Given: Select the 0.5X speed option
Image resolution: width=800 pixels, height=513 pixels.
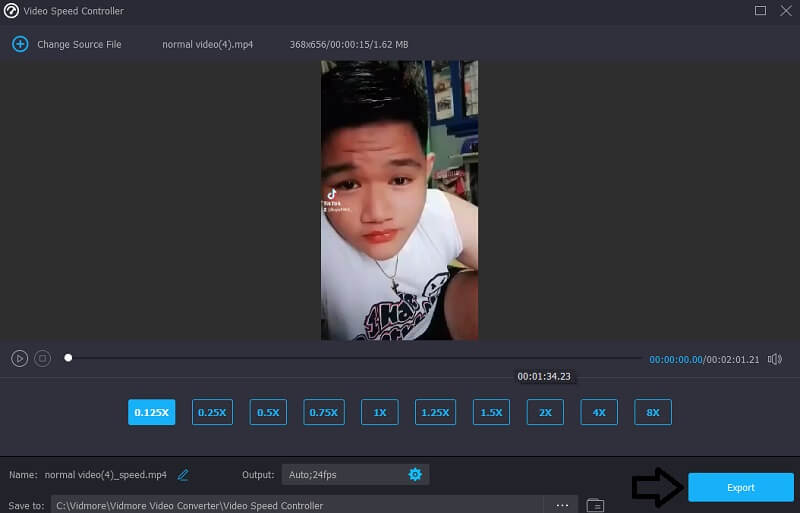Looking at the screenshot, I should click(268, 412).
